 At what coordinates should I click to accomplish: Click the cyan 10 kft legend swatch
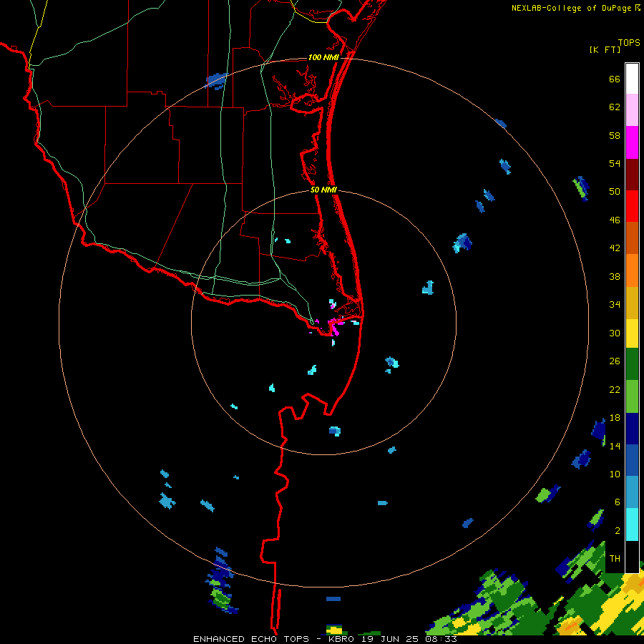[632, 525]
